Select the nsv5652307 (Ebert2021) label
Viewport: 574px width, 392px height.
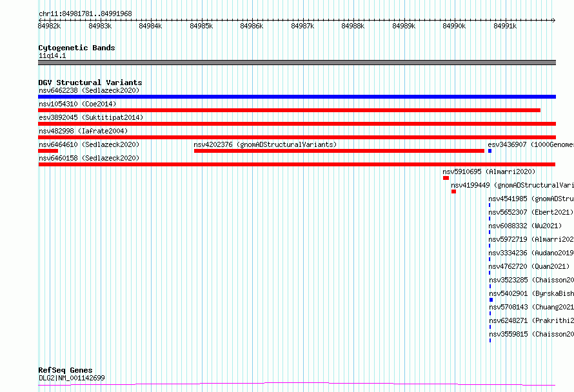coord(531,212)
